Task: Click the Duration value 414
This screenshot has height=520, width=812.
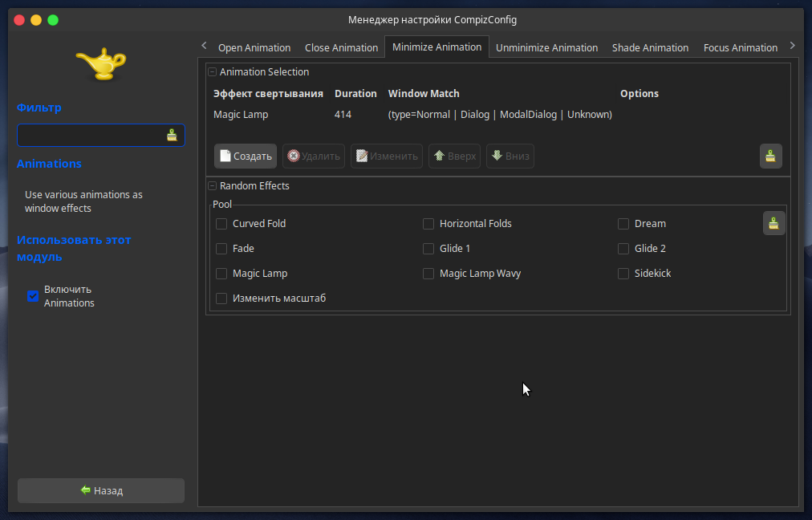Action: click(x=343, y=115)
